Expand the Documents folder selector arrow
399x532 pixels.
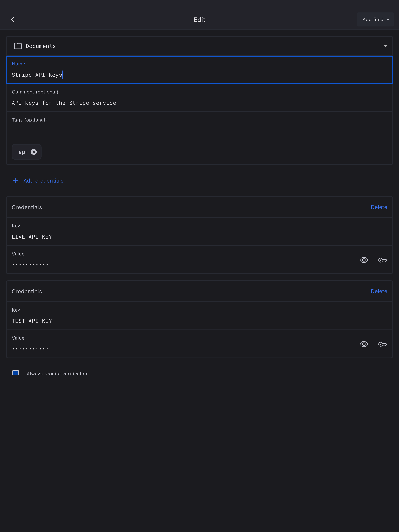385,46
